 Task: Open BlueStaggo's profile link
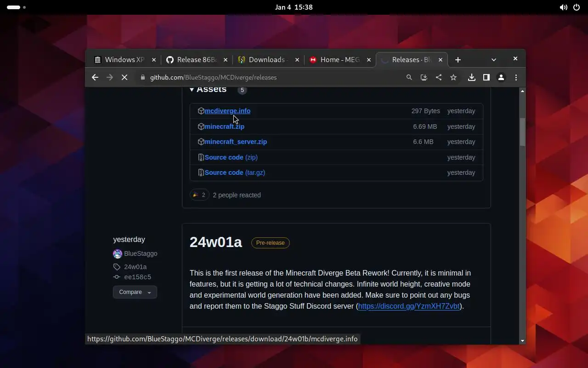point(141,253)
